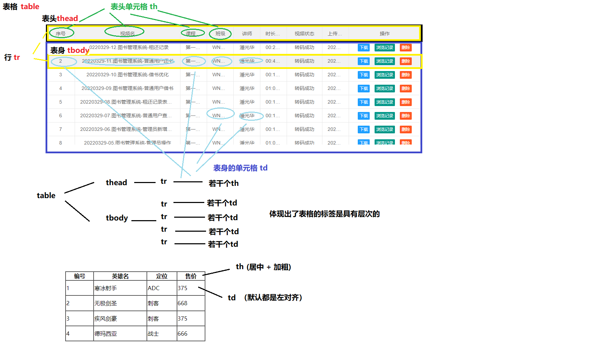Download the 20220329-08 租还记录表 video
This screenshot has width=595, height=364.
(364, 102)
